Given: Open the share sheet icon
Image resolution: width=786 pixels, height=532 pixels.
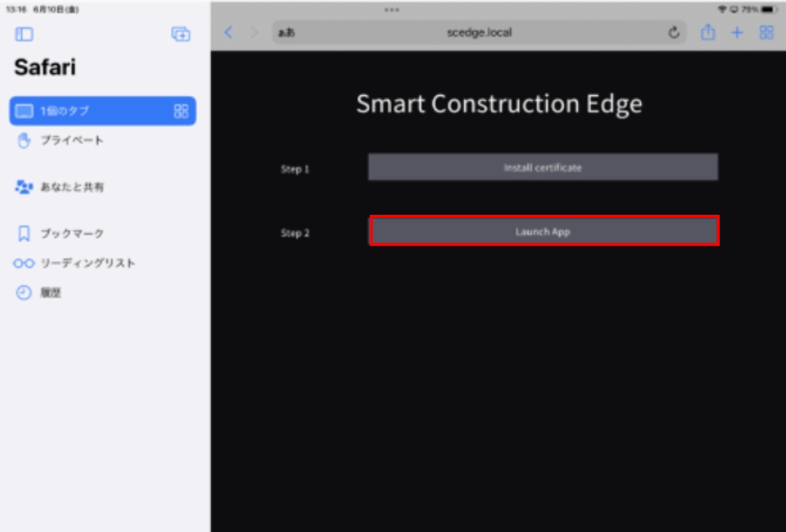Looking at the screenshot, I should (708, 32).
